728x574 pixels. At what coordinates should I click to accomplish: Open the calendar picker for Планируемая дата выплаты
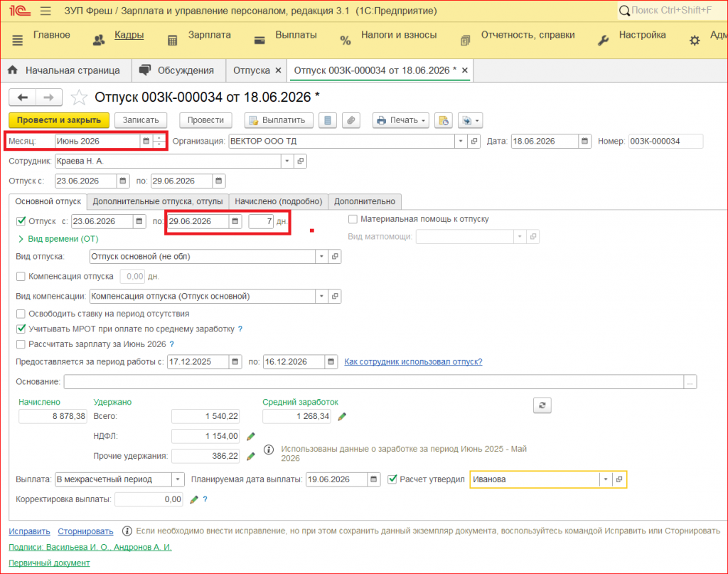point(374,479)
